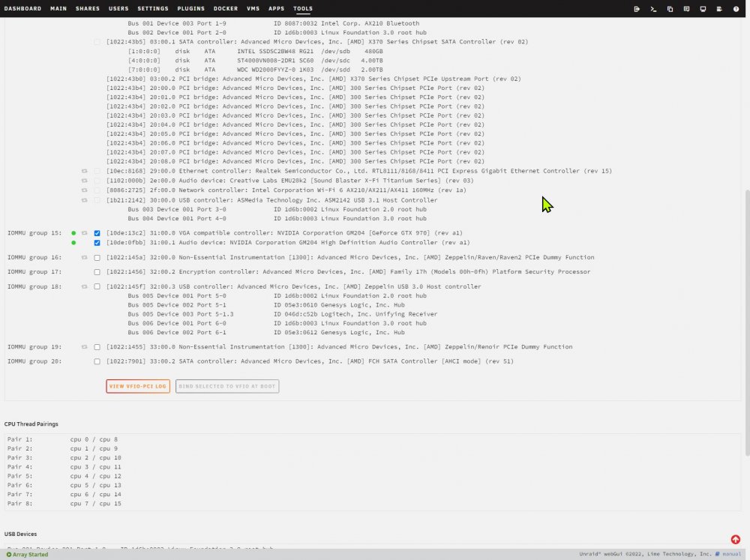Image resolution: width=750 pixels, height=560 pixels.
Task: Click the copy/file manager icon in the top bar
Action: pos(670,8)
